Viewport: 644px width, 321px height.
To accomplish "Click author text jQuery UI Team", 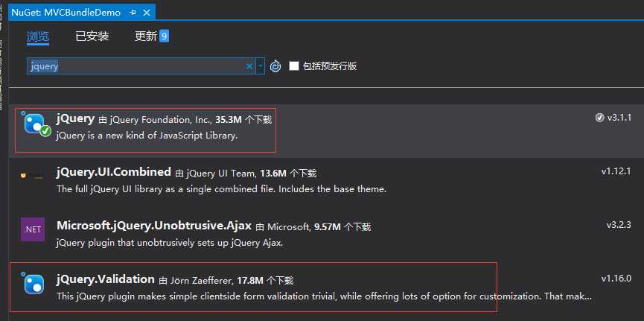I will pyautogui.click(x=220, y=174).
